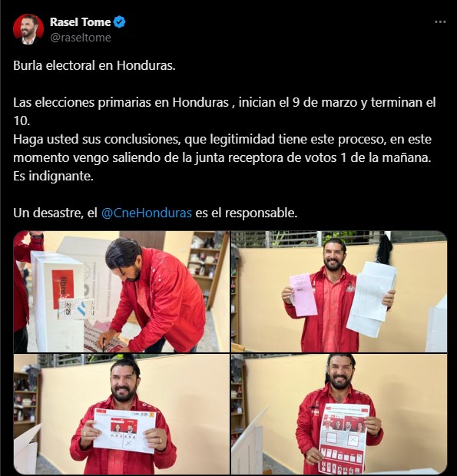Click the red 'libre' label on ballot box
The width and height of the screenshot is (457, 476).
click(63, 289)
